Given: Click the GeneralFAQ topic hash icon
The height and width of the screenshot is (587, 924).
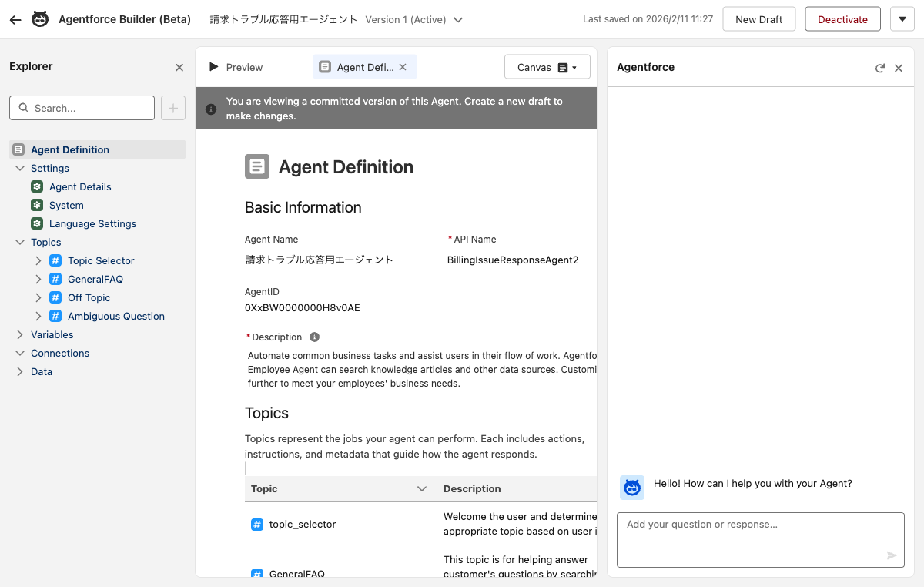Looking at the screenshot, I should [x=55, y=279].
